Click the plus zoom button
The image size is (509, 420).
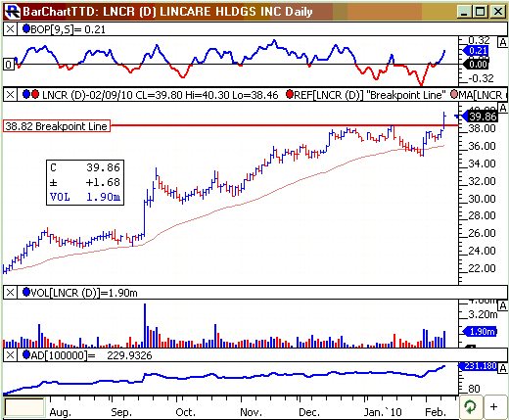494,406
